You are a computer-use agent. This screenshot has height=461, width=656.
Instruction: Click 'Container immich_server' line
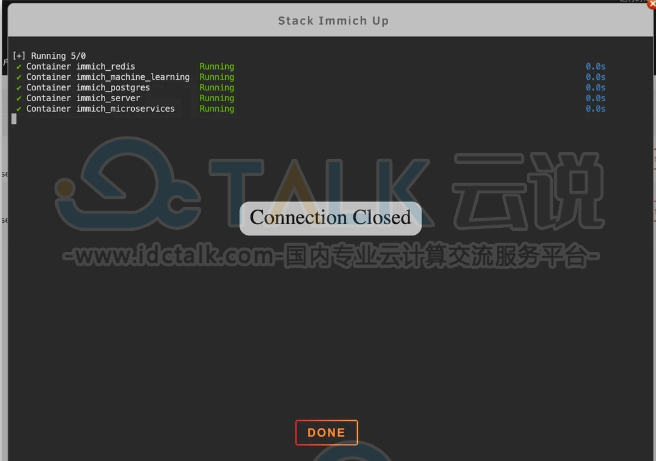(83, 98)
